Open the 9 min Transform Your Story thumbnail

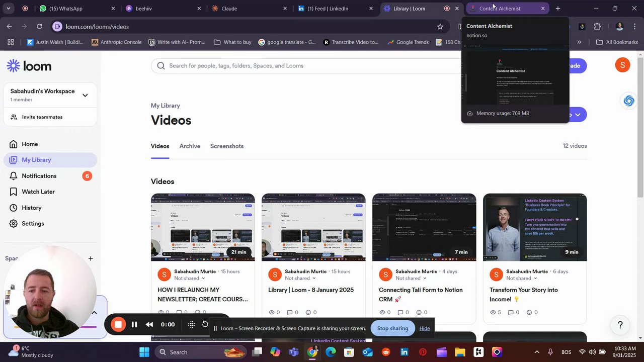point(535,227)
